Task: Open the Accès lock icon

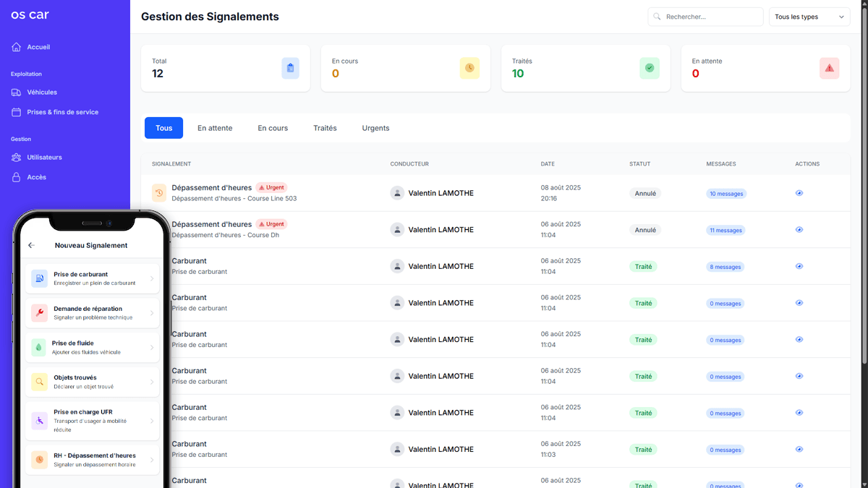Action: pos(17,177)
